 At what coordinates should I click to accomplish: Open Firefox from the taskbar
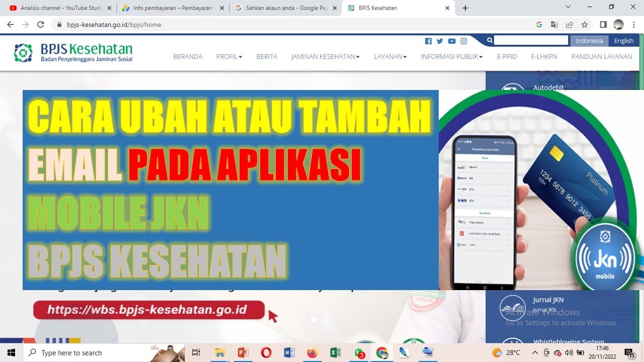[312, 352]
